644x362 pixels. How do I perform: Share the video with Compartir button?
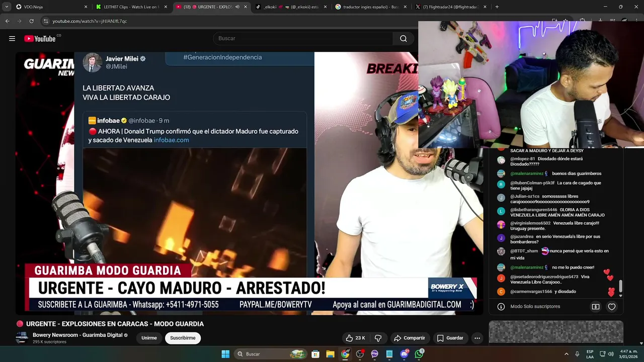point(410,338)
